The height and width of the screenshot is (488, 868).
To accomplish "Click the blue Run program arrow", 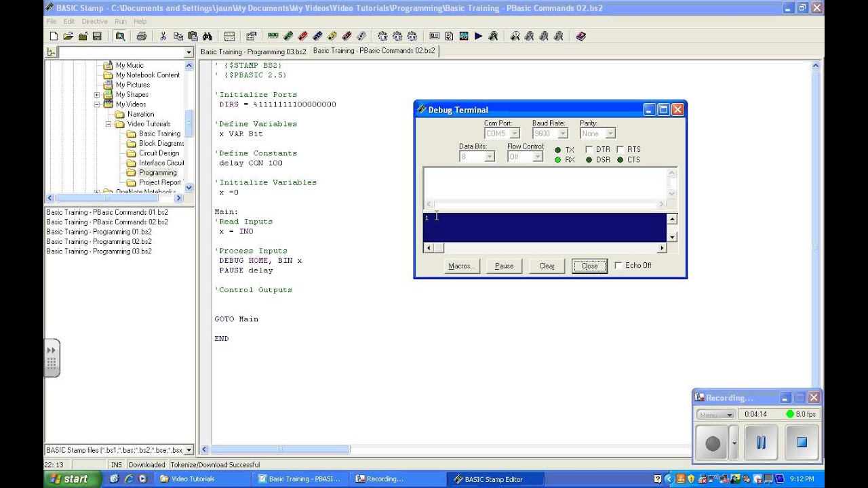I will click(478, 37).
